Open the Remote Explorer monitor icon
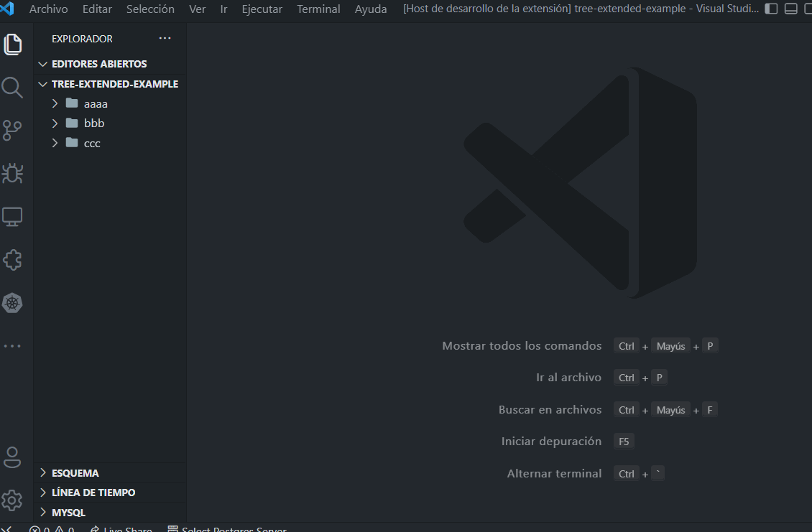The width and height of the screenshot is (812, 532). 12,217
